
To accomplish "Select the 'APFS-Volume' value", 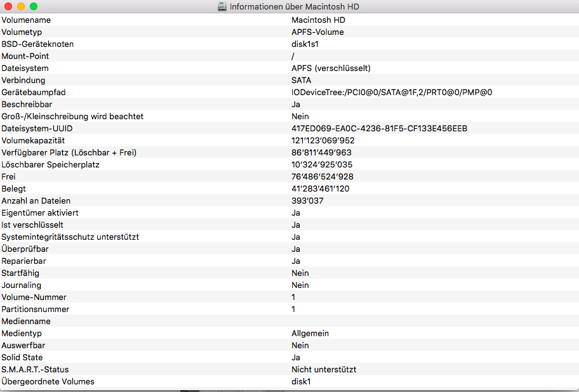I will coord(317,32).
